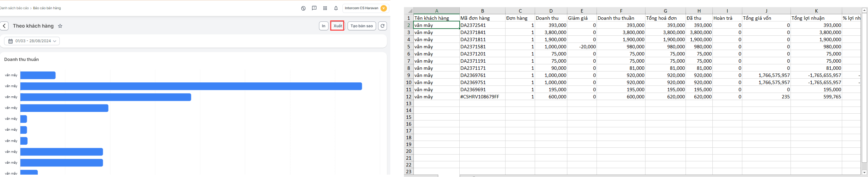Click the Xuất export button
The height and width of the screenshot is (177, 868).
pos(337,26)
